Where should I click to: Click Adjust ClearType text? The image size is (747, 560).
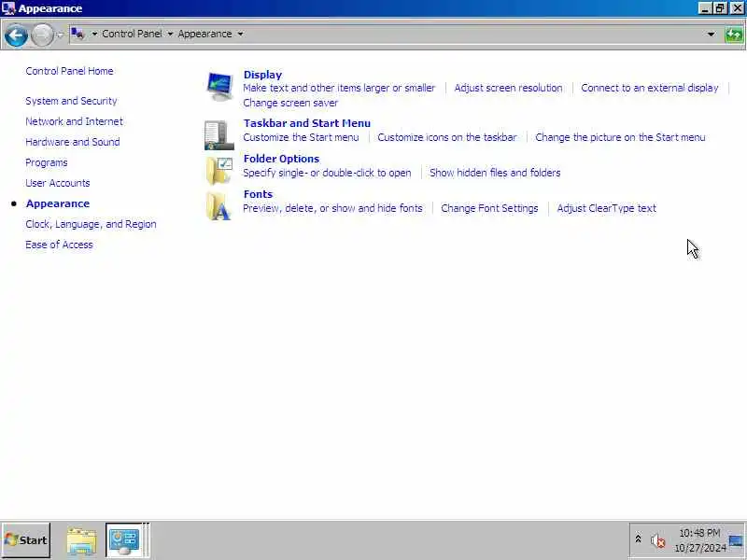point(606,208)
